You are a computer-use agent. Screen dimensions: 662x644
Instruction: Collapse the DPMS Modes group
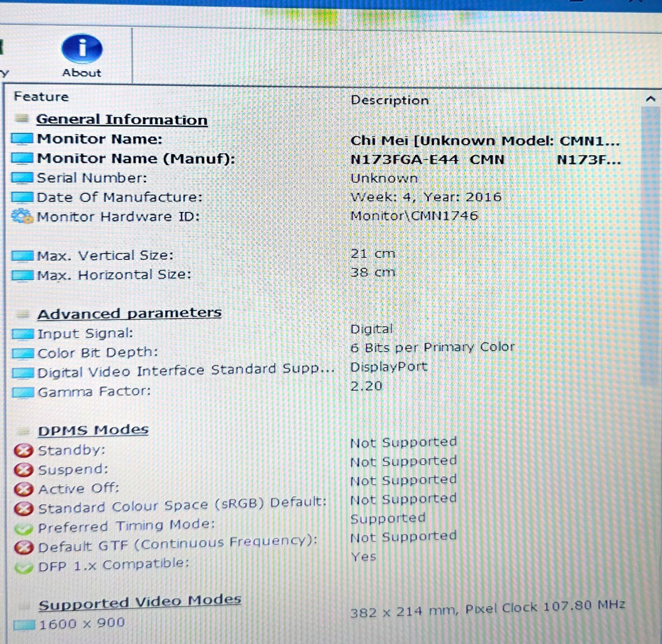23,431
